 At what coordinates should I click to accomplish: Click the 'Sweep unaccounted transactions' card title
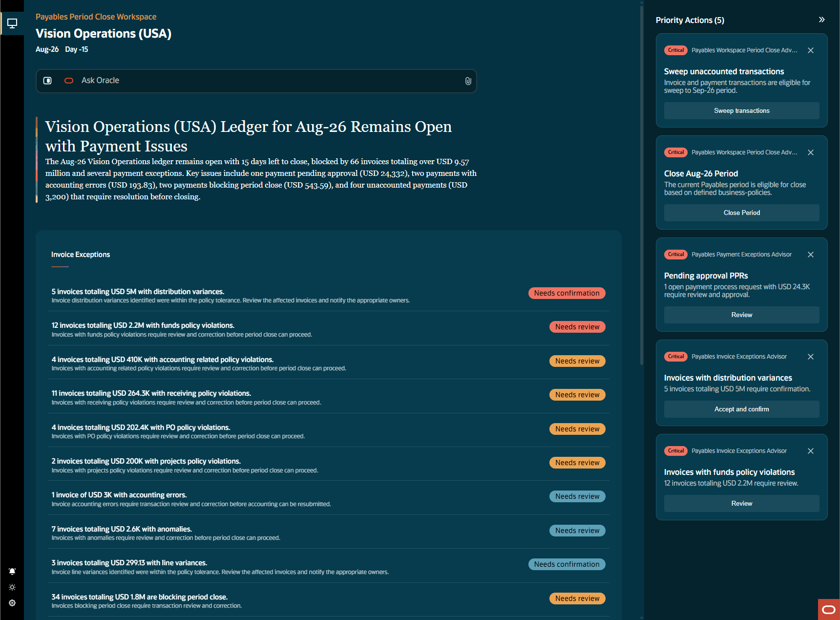point(724,71)
